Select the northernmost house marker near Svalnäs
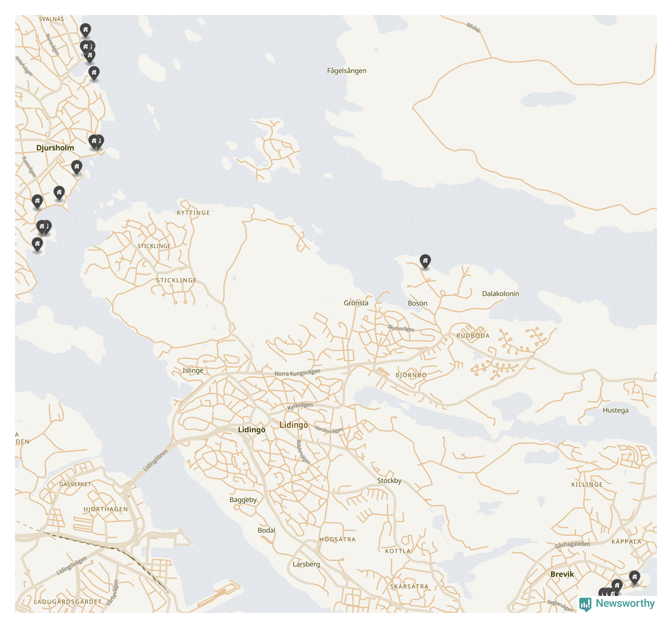 (x=86, y=30)
